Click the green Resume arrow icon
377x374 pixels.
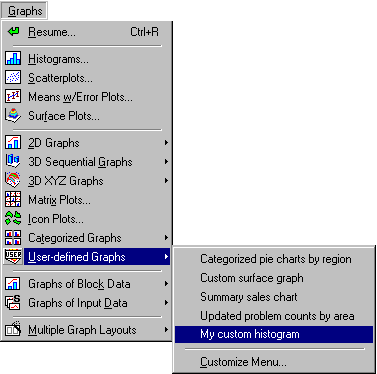point(13,32)
